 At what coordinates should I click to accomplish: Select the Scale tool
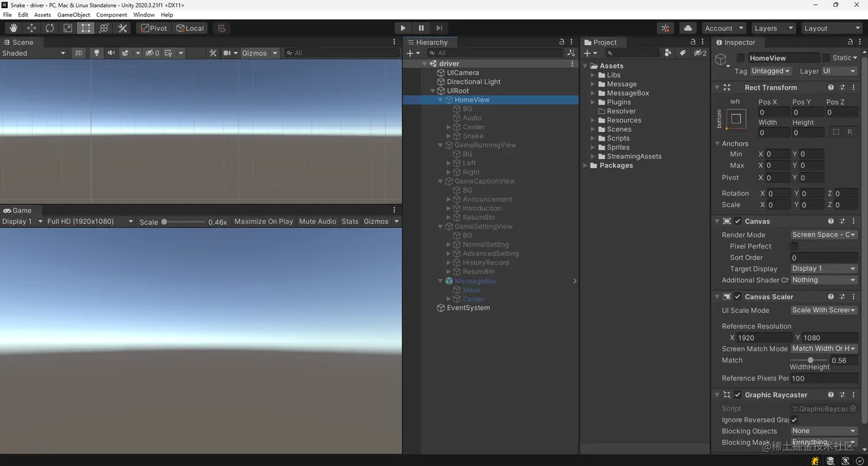point(68,28)
